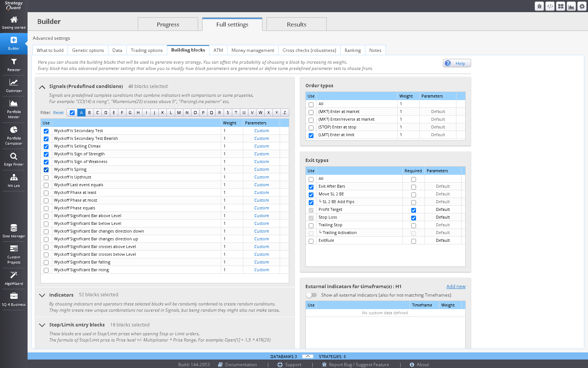Image resolution: width=588 pixels, height=368 pixels.
Task: Filter signals by letter W
Action: [x=260, y=113]
